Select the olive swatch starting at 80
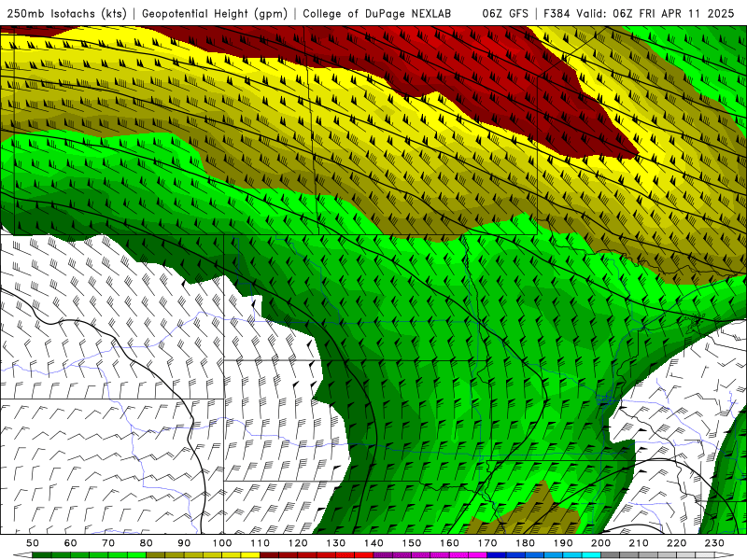Image resolution: width=747 pixels, height=560 pixels. [155, 555]
